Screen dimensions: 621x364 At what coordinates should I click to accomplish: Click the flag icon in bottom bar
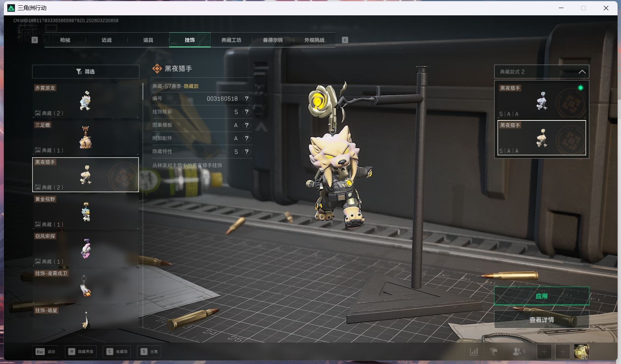494,351
